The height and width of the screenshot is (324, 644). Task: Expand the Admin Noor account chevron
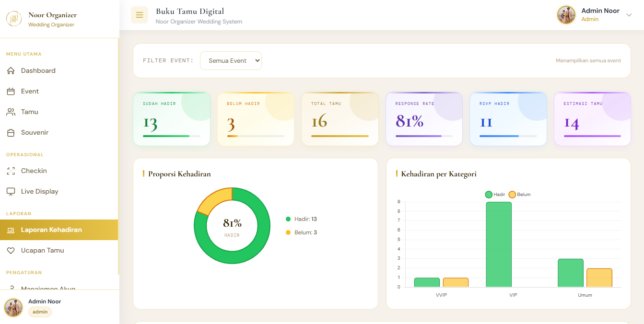630,15
